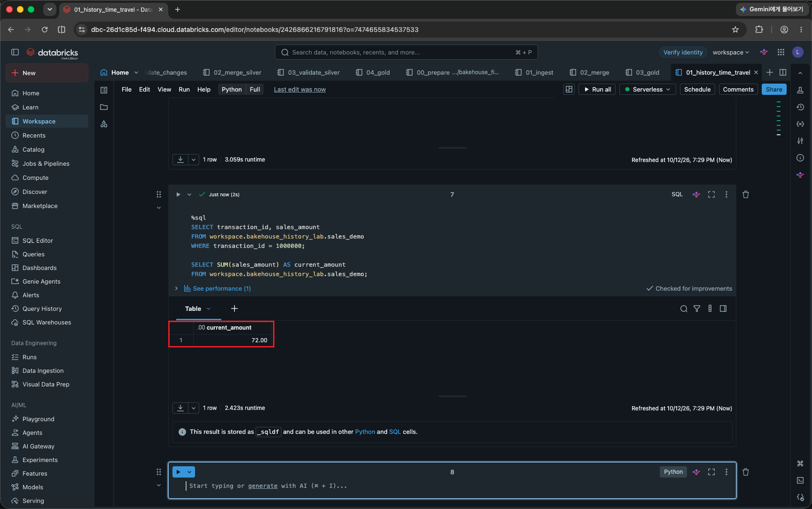Open the Schedule button
Screen dimensions: 812x509
tap(697, 89)
